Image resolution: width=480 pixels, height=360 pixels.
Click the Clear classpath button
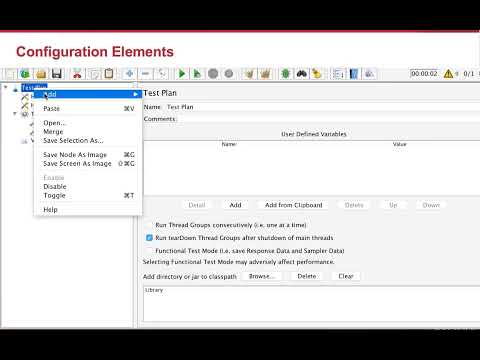pos(346,276)
